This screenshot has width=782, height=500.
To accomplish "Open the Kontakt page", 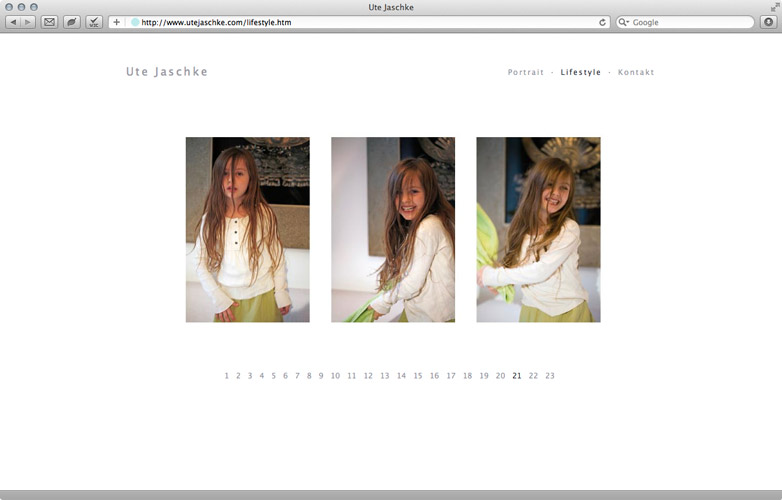I will point(636,72).
